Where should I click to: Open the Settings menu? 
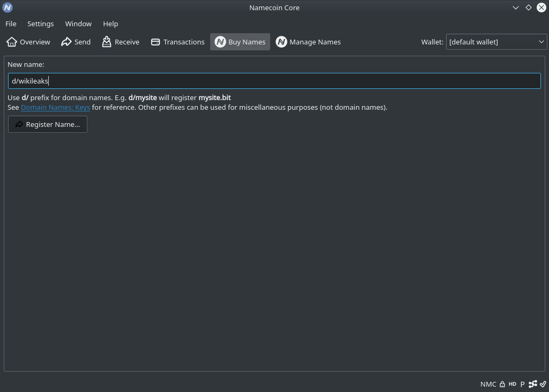41,24
